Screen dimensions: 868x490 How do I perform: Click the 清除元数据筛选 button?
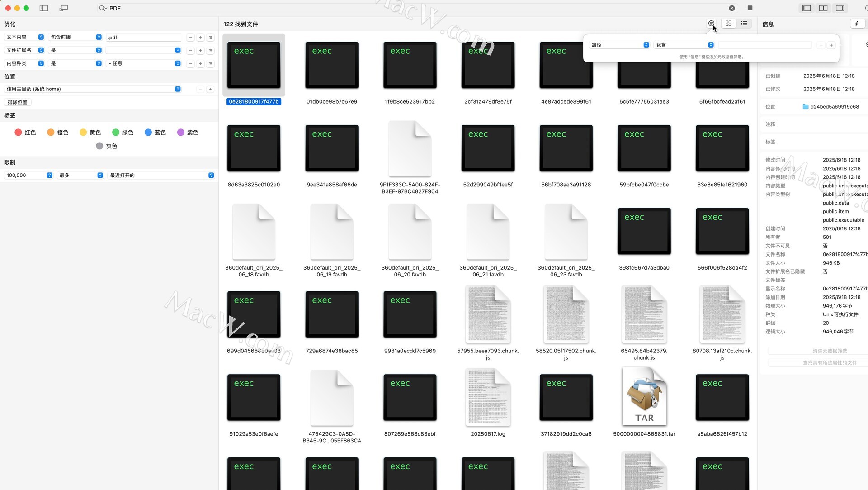coord(830,352)
